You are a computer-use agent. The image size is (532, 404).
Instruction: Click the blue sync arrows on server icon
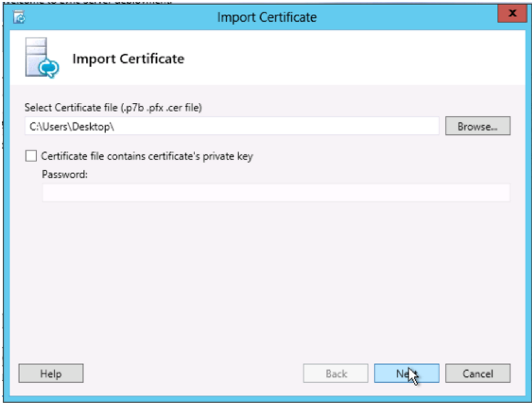49,69
